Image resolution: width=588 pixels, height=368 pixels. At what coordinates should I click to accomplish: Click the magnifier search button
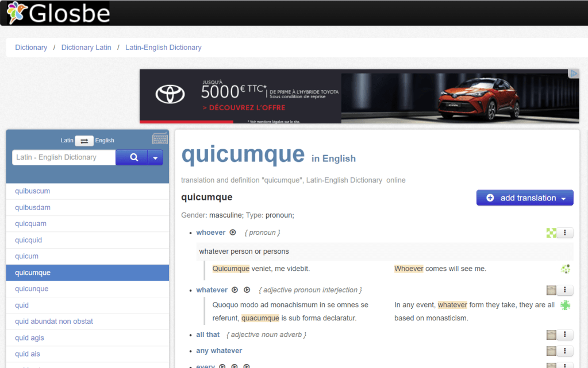pyautogui.click(x=134, y=157)
